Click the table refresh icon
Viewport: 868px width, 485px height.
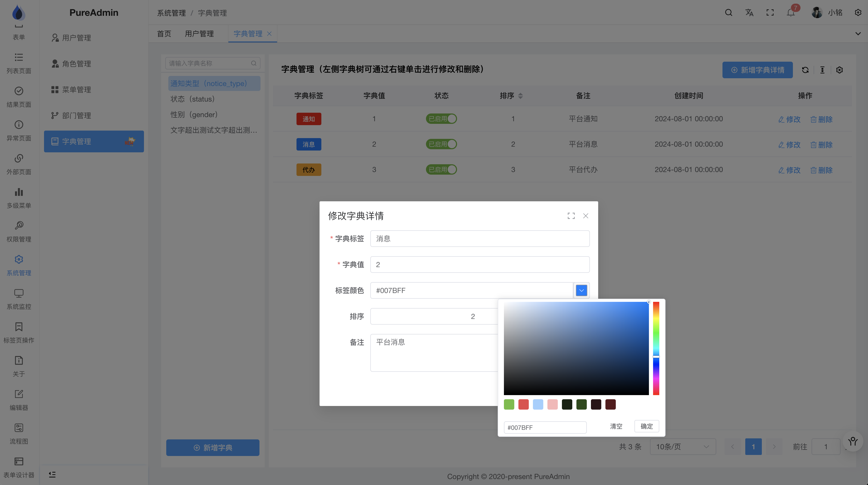point(805,70)
